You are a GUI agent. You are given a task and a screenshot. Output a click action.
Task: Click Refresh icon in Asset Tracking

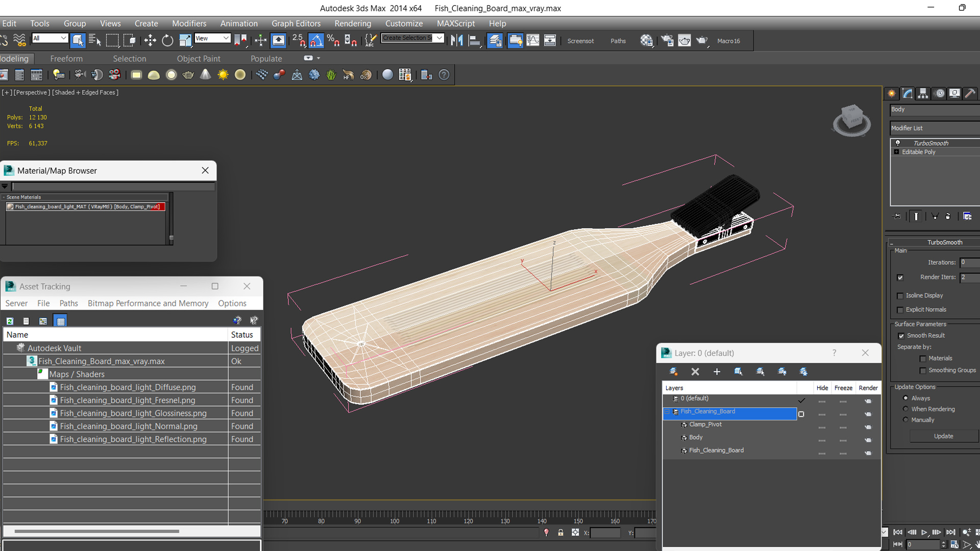(x=10, y=321)
